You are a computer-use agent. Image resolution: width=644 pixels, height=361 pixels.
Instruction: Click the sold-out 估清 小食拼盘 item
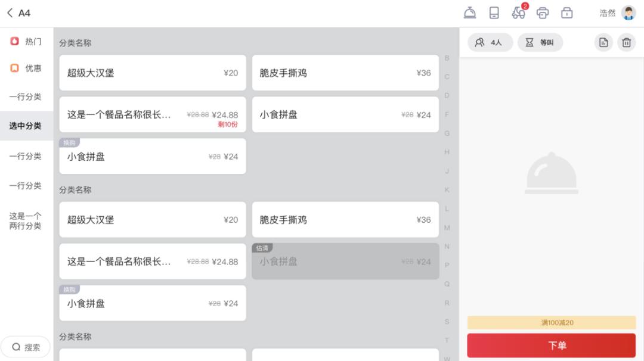(x=345, y=261)
